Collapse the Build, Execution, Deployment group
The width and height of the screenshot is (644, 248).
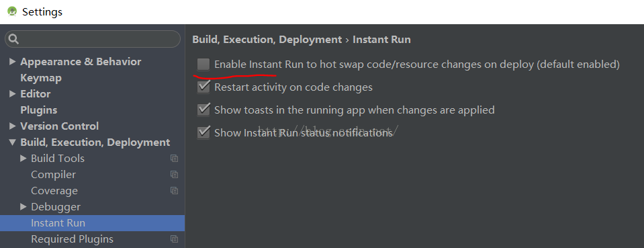pos(12,142)
